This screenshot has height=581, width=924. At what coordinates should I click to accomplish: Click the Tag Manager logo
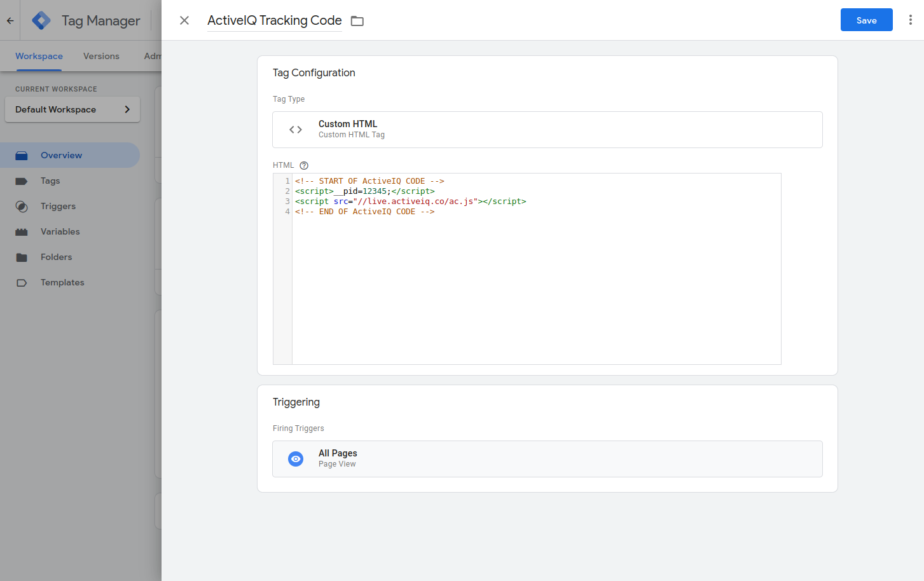tap(41, 20)
